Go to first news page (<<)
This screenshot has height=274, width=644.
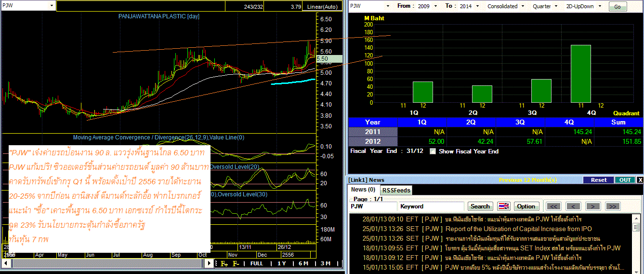coord(553,206)
